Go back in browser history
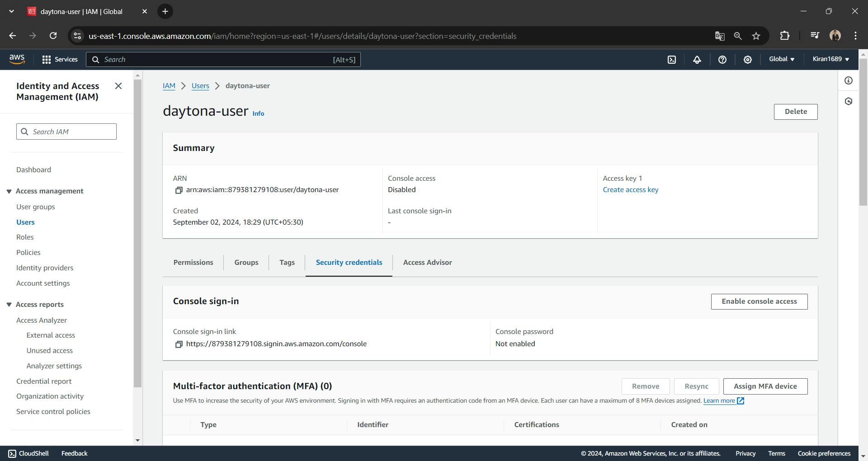This screenshot has height=461, width=868. 13,36
